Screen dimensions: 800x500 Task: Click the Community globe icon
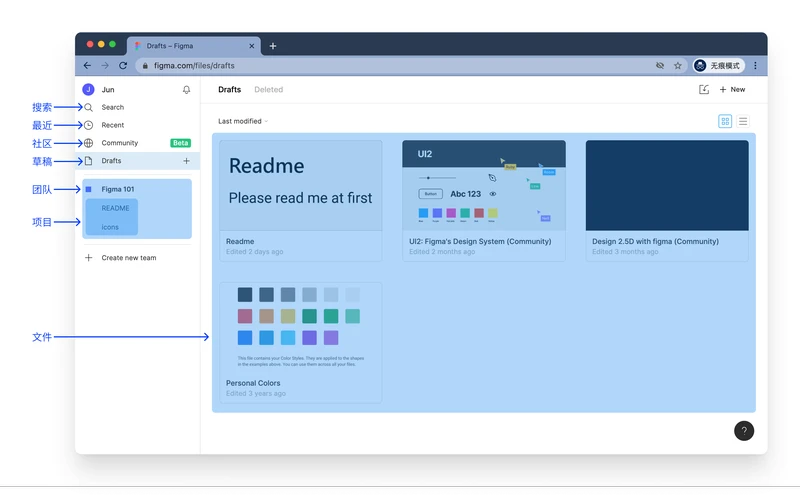pyautogui.click(x=88, y=143)
